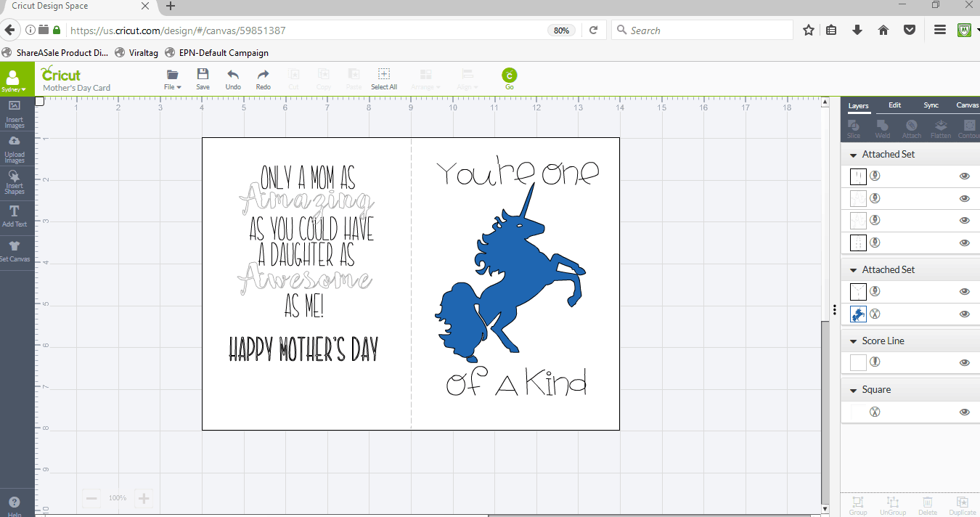The height and width of the screenshot is (517, 980).
Task: Choose Select All in the toolbar
Action: 384,79
